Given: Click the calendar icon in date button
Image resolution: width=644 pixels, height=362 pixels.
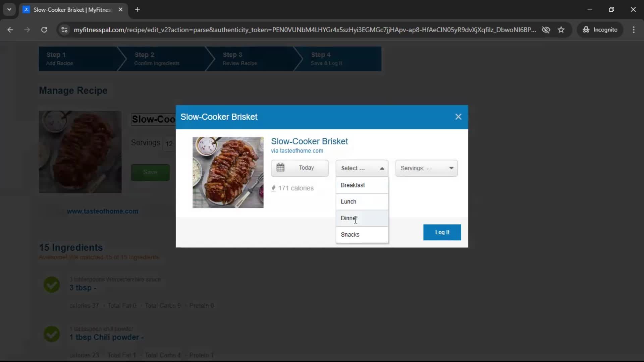Looking at the screenshot, I should point(280,168).
